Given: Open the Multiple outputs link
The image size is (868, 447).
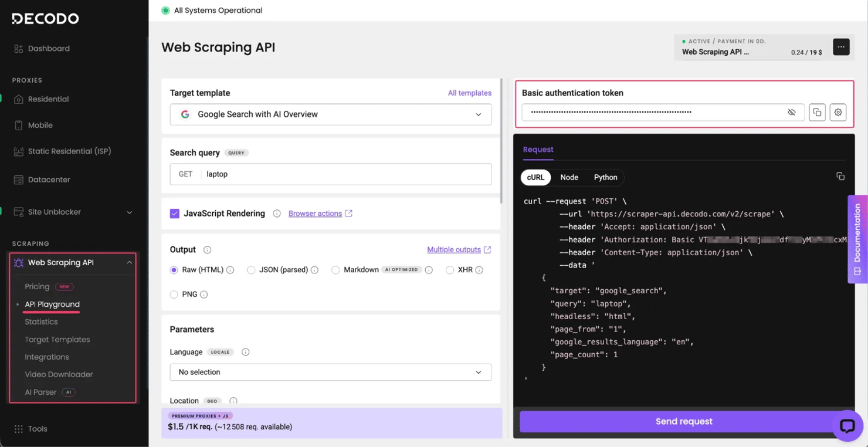Looking at the screenshot, I should tap(459, 250).
